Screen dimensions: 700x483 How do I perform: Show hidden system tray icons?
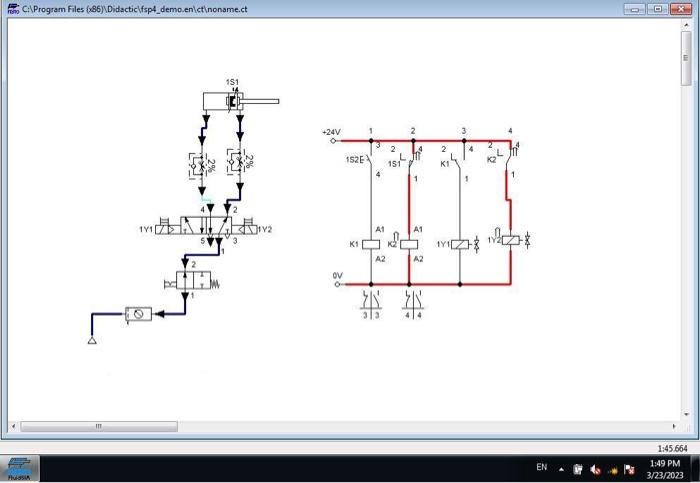(561, 469)
